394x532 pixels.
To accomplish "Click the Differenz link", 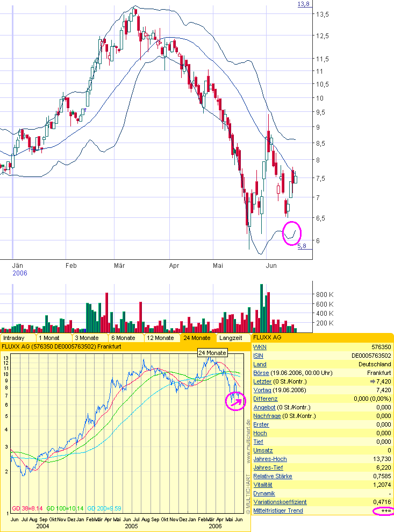I will click(265, 399).
